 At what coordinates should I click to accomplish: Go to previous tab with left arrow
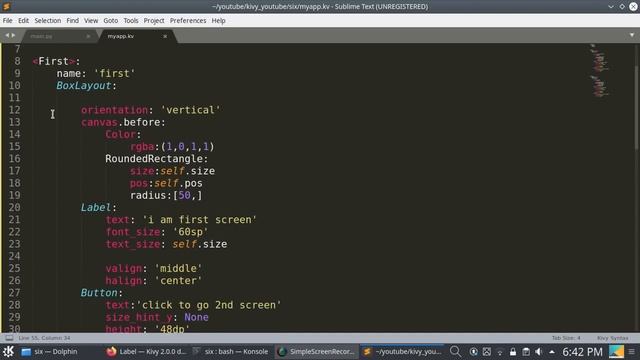coord(7,36)
